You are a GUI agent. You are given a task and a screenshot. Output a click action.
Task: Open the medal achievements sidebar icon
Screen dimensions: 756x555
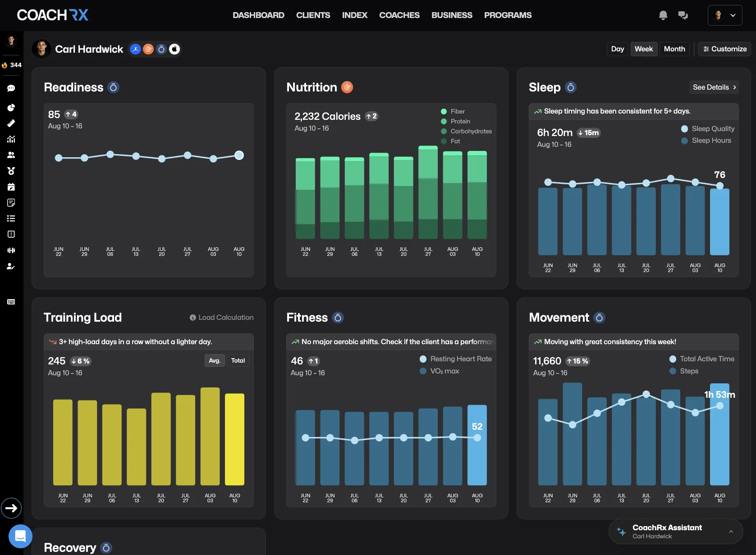point(11,171)
